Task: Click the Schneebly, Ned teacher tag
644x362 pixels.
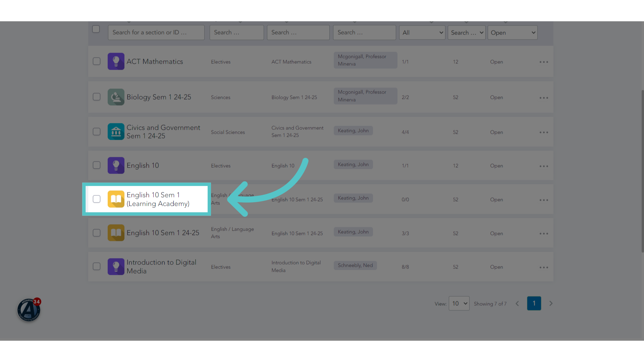Action: click(x=355, y=265)
